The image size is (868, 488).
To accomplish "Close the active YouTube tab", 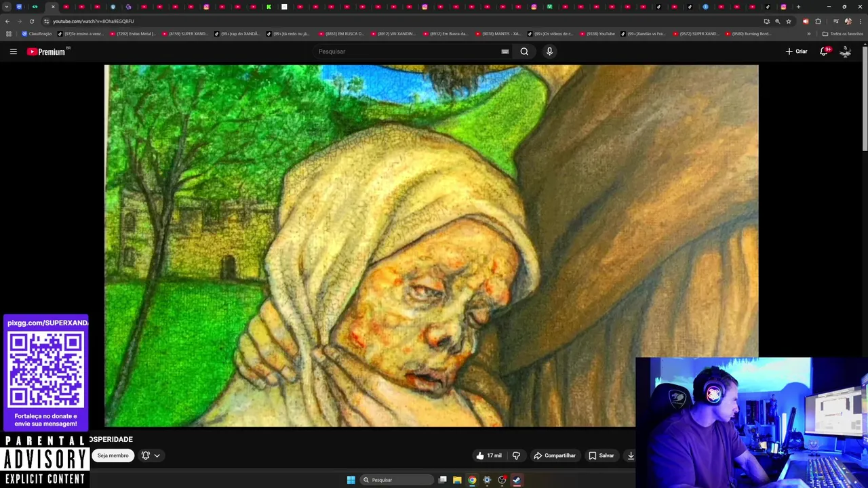I will click(53, 7).
